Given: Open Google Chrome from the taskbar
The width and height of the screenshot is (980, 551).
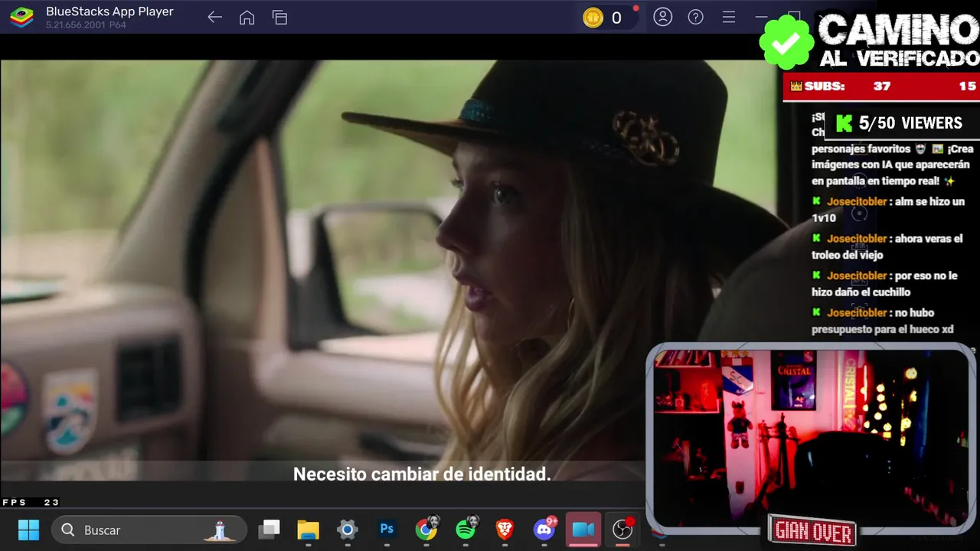Looking at the screenshot, I should pos(426,529).
